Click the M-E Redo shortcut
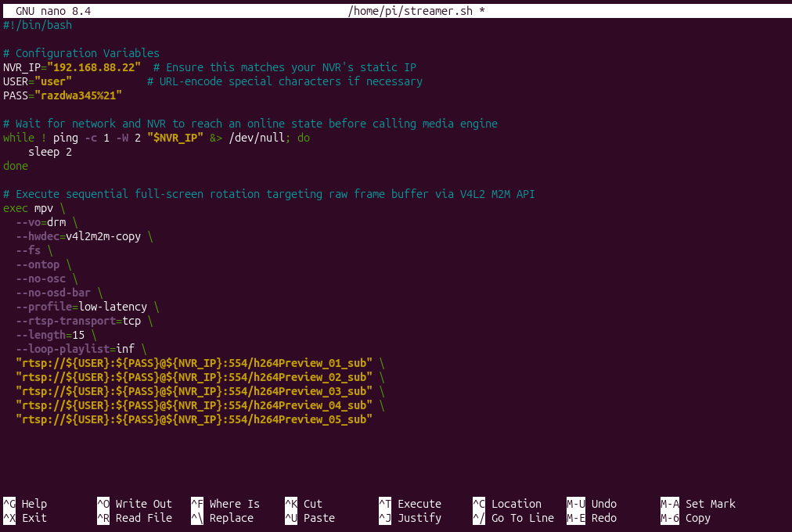This screenshot has width=792, height=532. pos(592,518)
